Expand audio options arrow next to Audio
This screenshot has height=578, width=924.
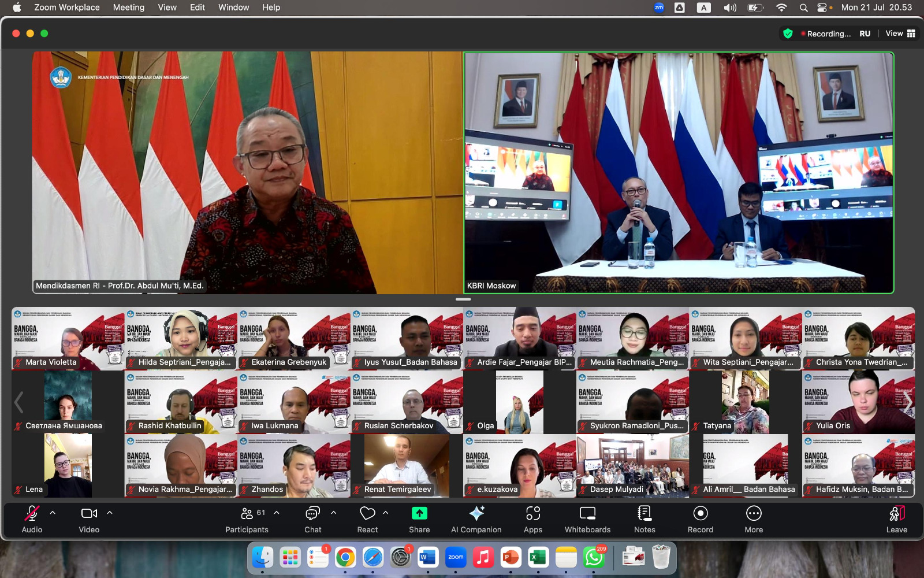tap(53, 513)
